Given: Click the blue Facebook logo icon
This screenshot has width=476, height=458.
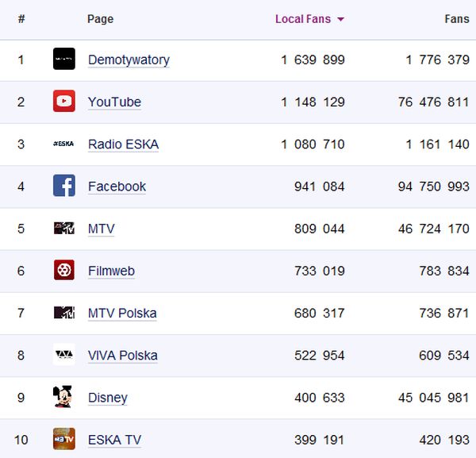Looking at the screenshot, I should tap(64, 186).
